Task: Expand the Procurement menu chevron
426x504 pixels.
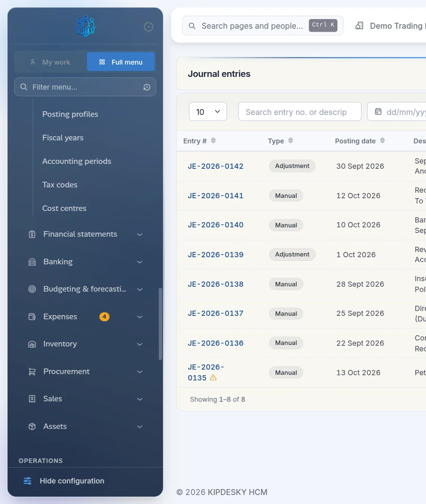Action: (140, 372)
